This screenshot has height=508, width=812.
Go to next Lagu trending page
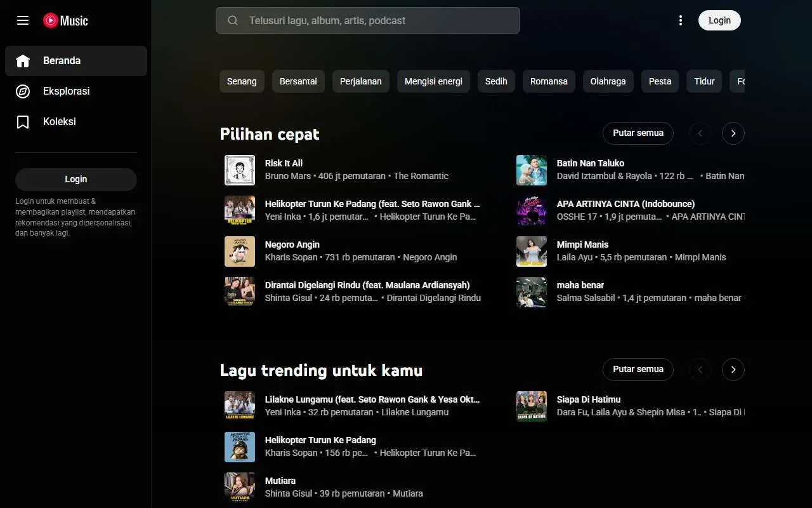(733, 370)
